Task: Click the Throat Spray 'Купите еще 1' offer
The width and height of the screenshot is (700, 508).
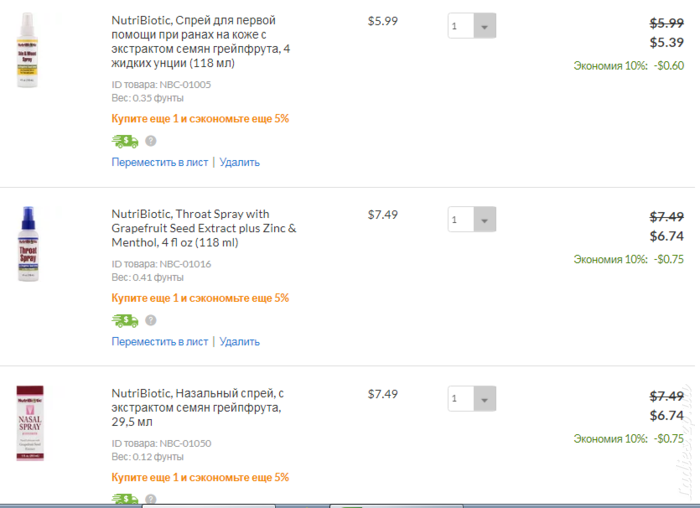Action: 200,298
